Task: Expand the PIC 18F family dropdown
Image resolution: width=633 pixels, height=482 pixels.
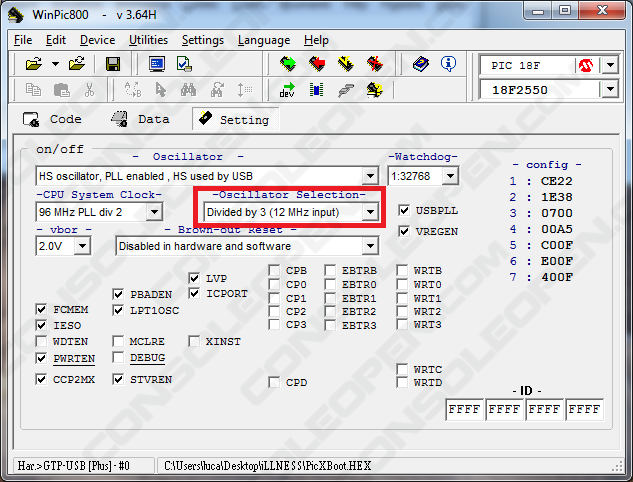Action: click(610, 65)
